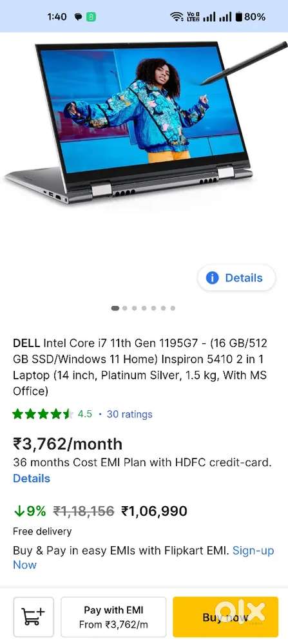Tap the blue info icon beside Details
Screen dimensions: 288x644
[x=212, y=278]
